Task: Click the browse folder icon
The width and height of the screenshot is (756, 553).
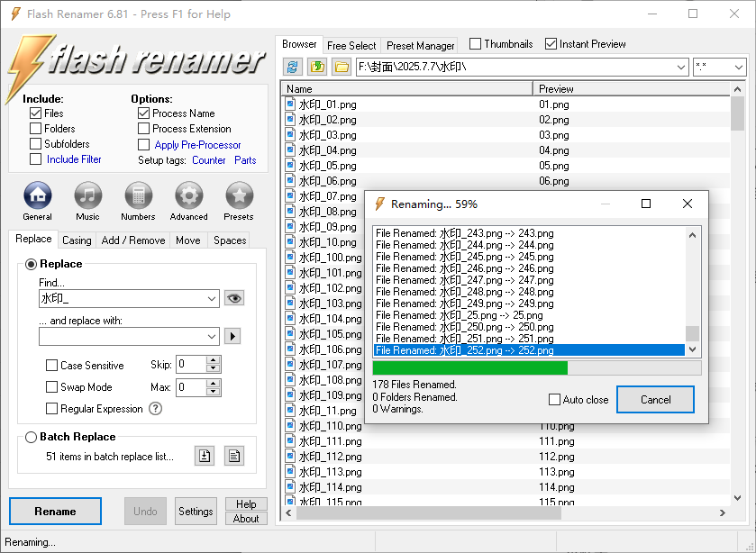Action: [x=342, y=67]
